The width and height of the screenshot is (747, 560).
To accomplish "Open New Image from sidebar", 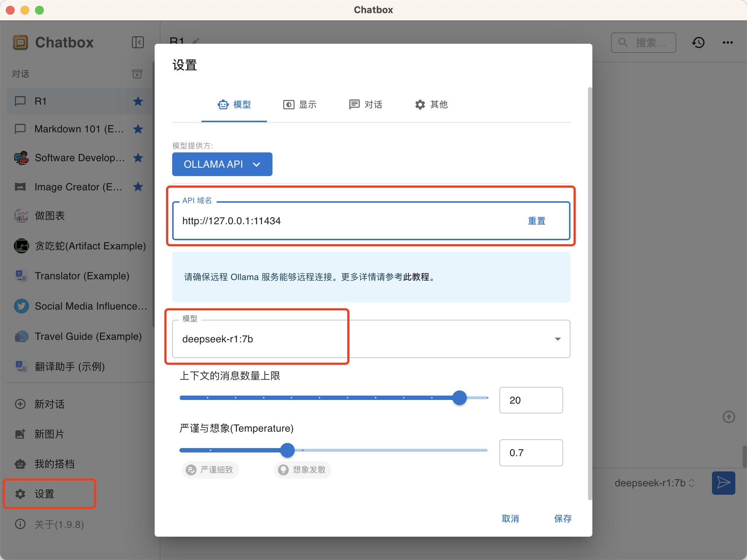I will click(x=49, y=434).
